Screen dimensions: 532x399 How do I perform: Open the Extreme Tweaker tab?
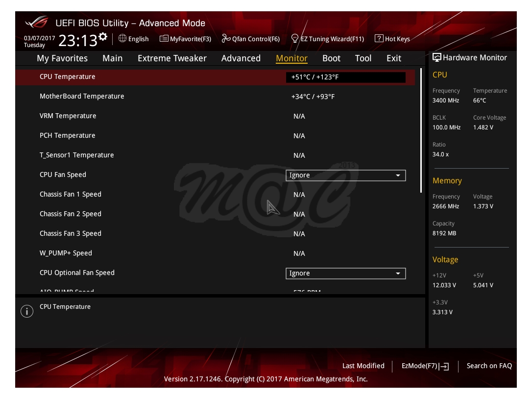point(172,58)
